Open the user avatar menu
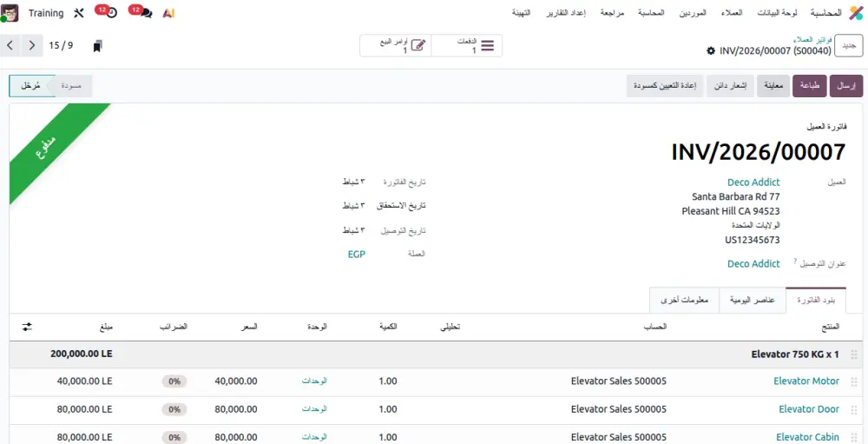Image resolution: width=868 pixels, height=444 pixels. click(x=10, y=13)
